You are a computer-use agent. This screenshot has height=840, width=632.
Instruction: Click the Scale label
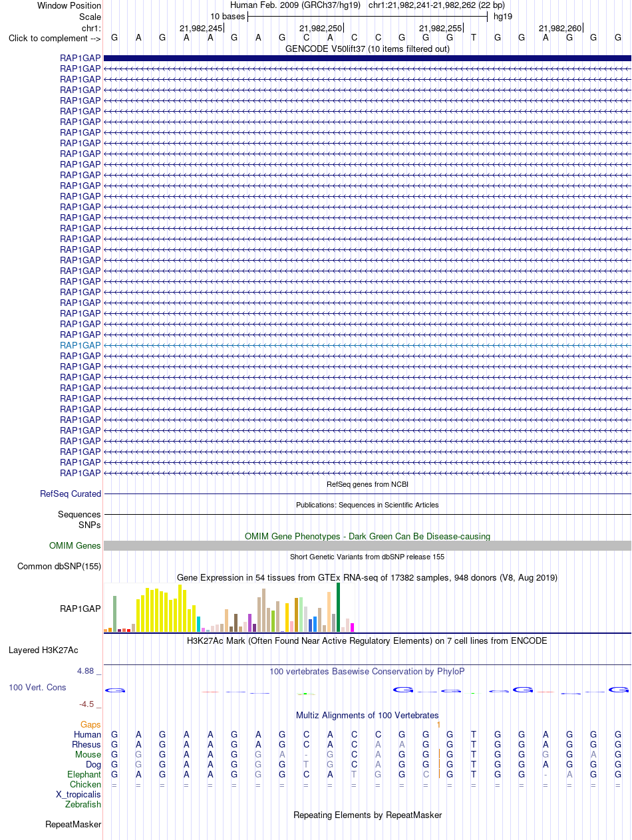90,17
